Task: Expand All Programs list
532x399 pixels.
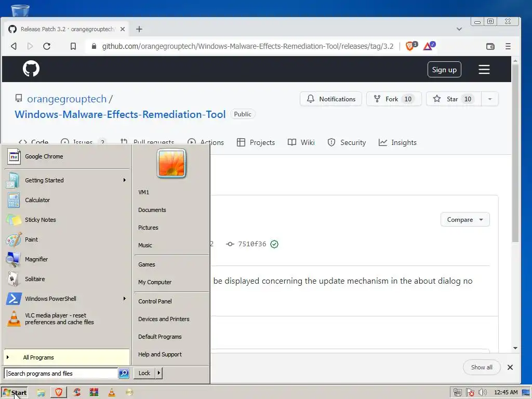Action: [x=67, y=357]
